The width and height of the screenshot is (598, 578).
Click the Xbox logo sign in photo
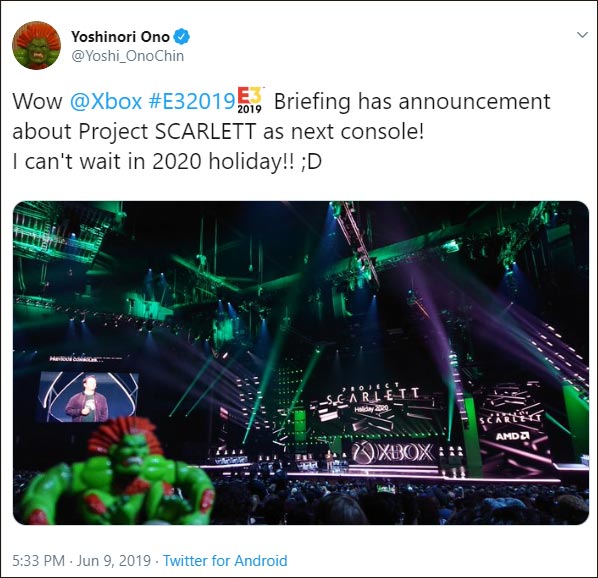tap(393, 452)
